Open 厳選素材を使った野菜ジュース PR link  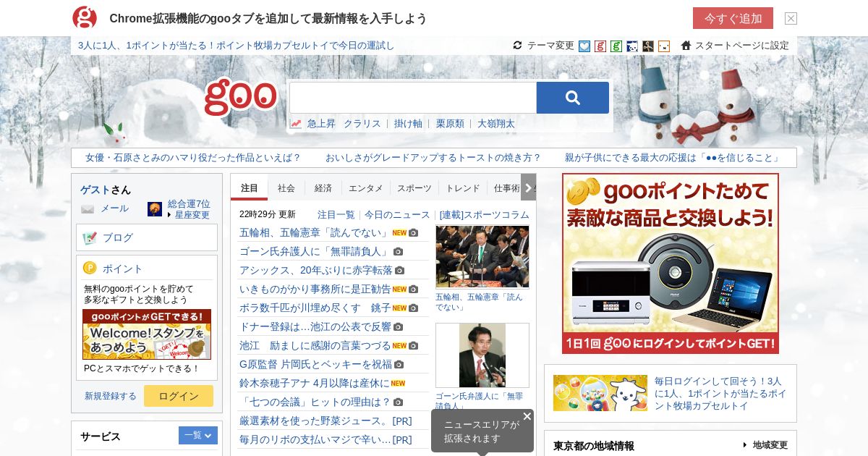tap(325, 421)
